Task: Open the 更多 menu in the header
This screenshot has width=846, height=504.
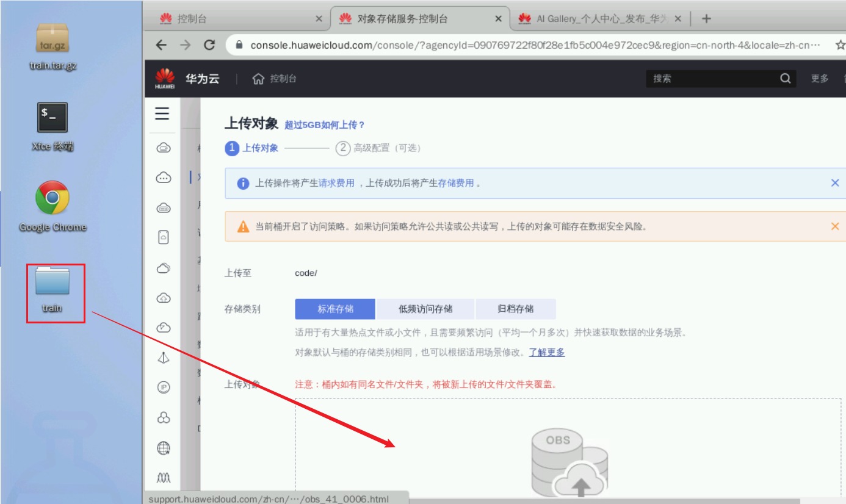Action: 820,79
